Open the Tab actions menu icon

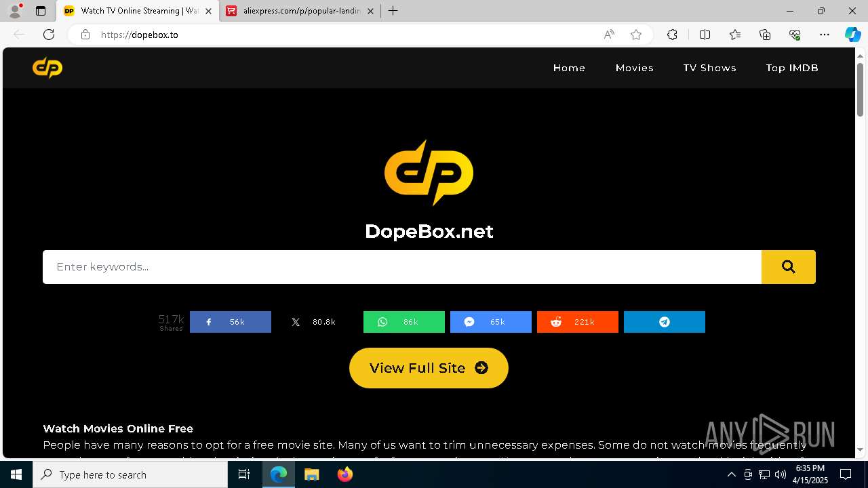41,11
